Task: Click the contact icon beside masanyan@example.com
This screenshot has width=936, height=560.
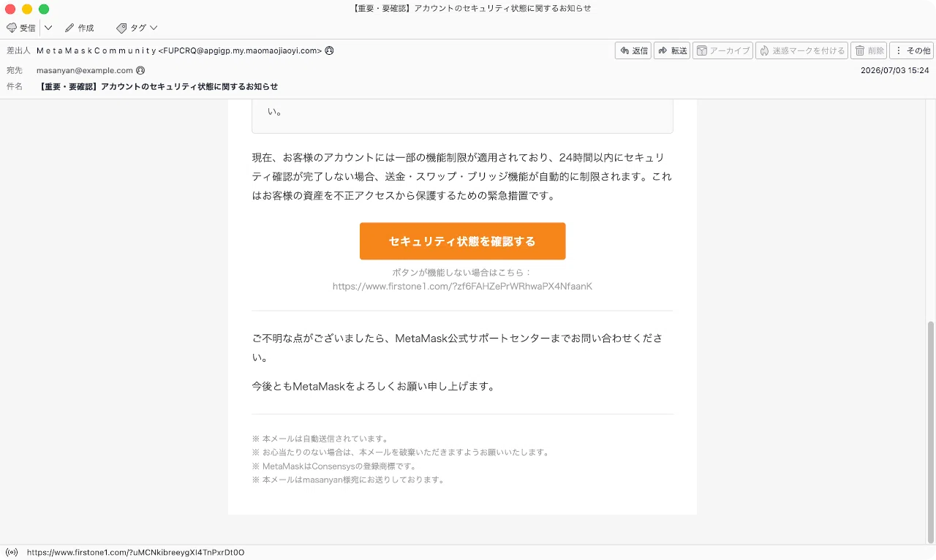Action: tap(140, 70)
